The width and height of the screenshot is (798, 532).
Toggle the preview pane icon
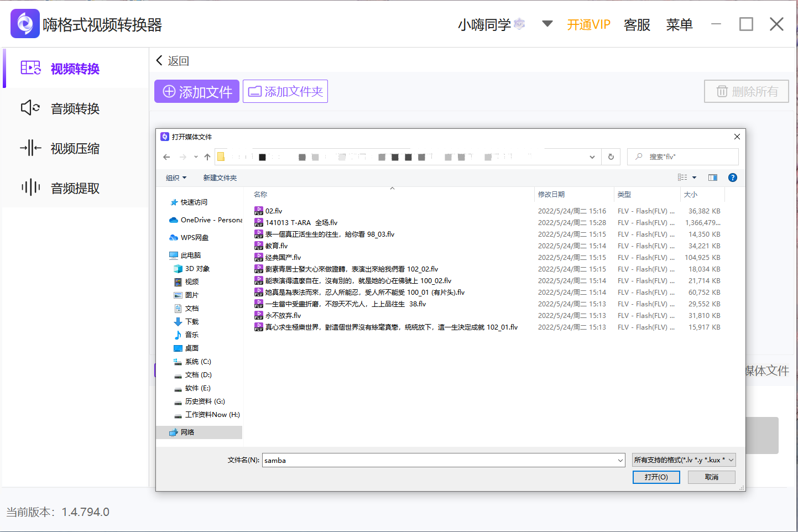tap(713, 178)
